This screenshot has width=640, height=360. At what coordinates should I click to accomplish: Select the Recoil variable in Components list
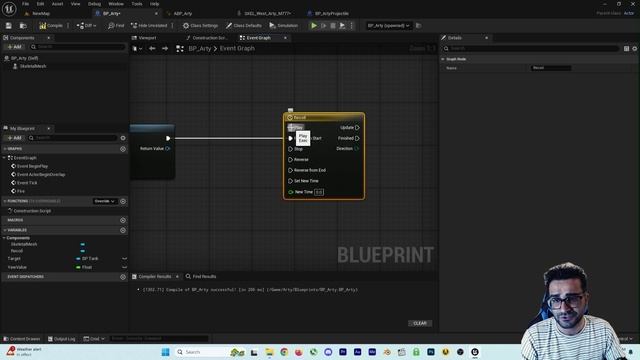(x=17, y=251)
